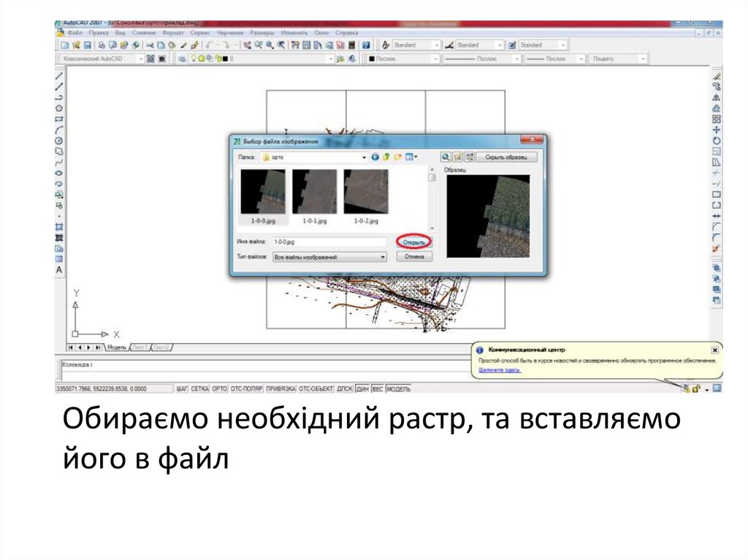Select the Explode tool in the Modify toolbar
748x560 pixels.
click(x=717, y=248)
